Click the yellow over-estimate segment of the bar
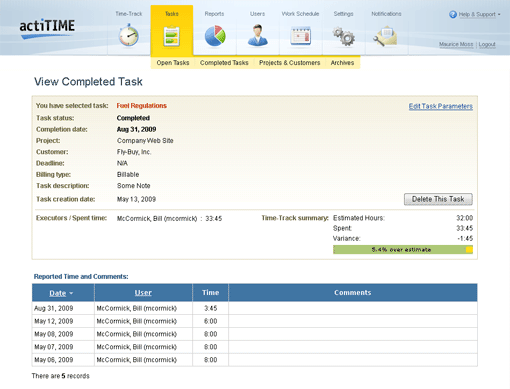Screen dimensions: 510x389 tap(469, 250)
